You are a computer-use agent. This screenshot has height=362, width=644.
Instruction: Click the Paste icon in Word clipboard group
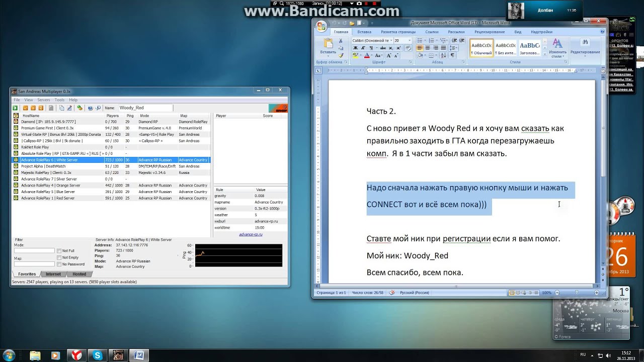click(328, 43)
